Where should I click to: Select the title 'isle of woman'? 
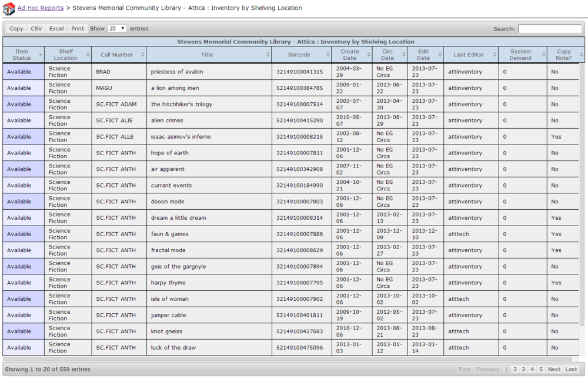[x=169, y=299]
